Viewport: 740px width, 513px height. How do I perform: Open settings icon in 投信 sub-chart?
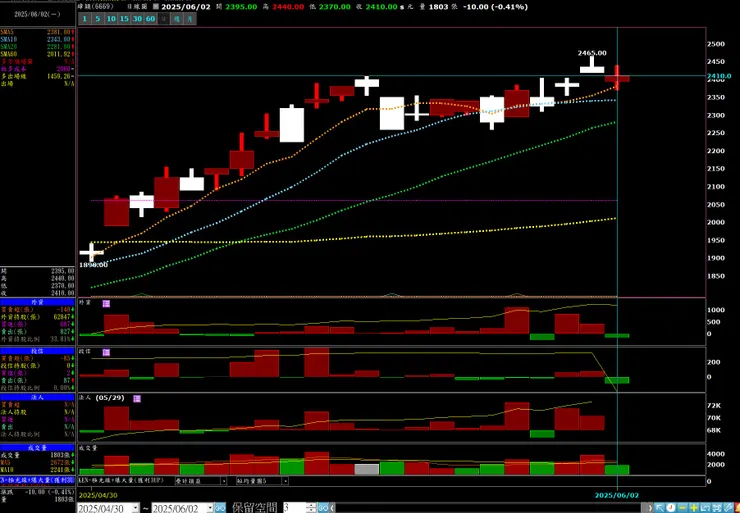click(106, 353)
